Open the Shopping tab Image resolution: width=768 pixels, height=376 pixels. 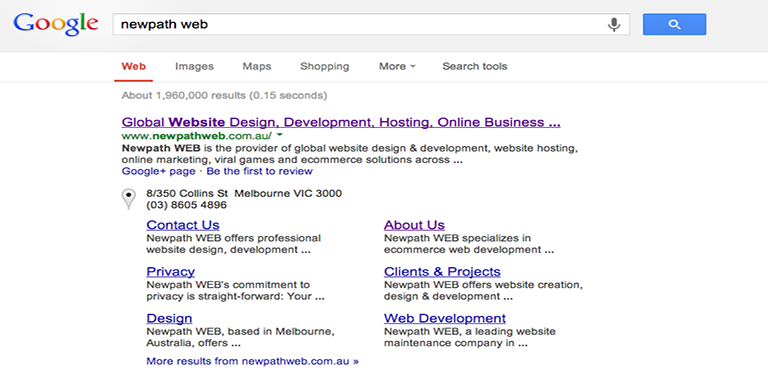point(324,66)
